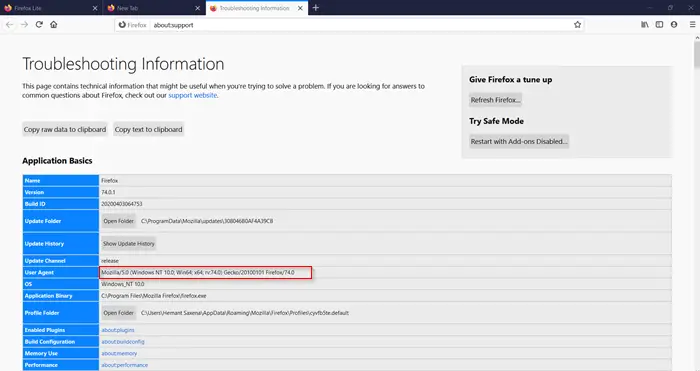Click the Firefox identity icon in address bar

133,25
